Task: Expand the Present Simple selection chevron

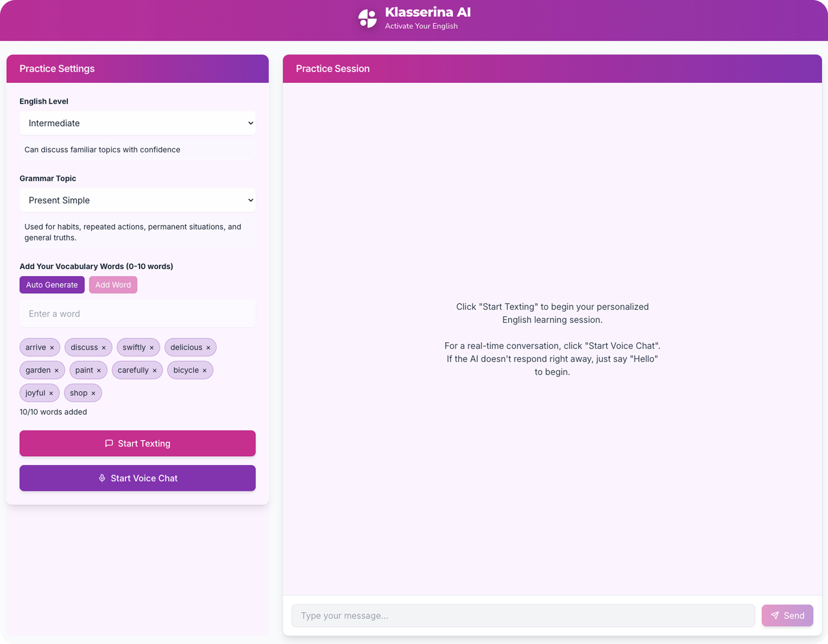Action: coord(250,200)
